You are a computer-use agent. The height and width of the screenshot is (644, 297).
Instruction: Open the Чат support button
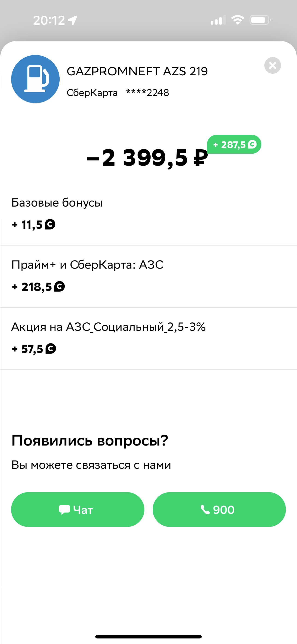tap(78, 509)
